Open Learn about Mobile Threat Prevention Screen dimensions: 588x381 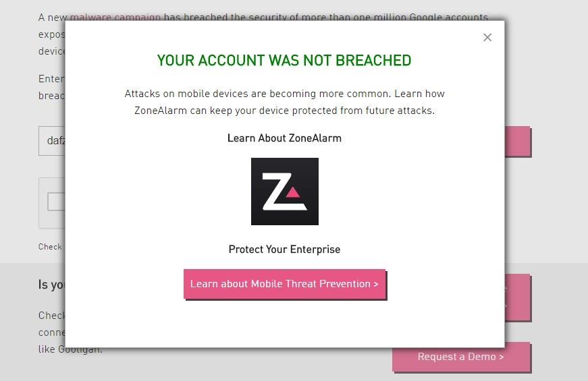(x=284, y=284)
